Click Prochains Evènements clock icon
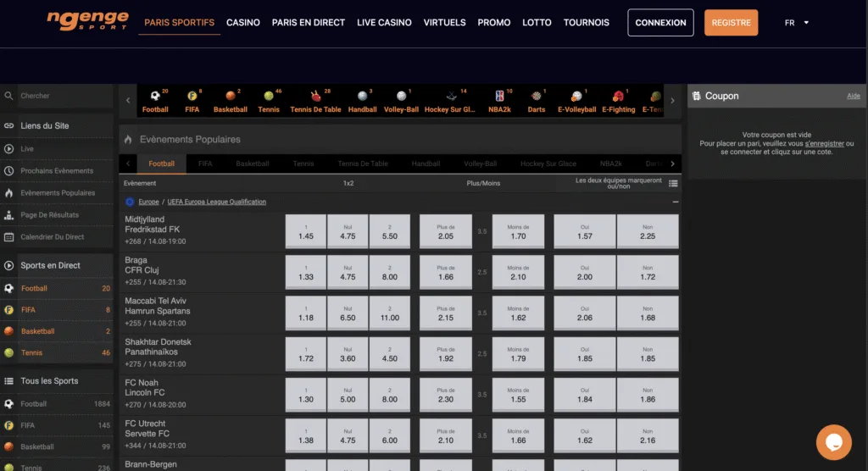The width and height of the screenshot is (868, 471). [8, 171]
